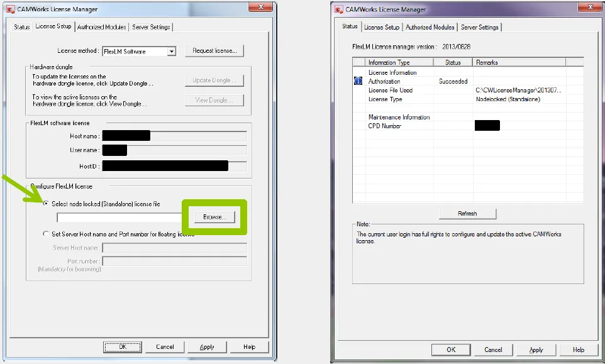Open the License method FlexLM Software dropdown
This screenshot has height=364, width=605.
pyautogui.click(x=139, y=52)
